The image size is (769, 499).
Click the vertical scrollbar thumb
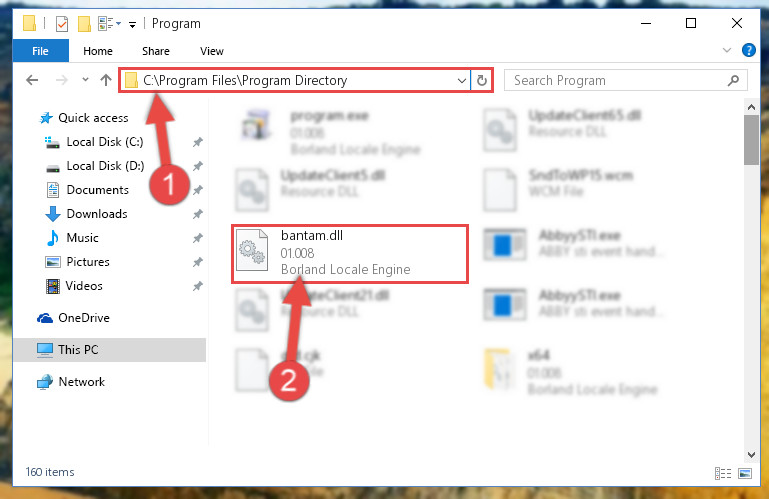(x=751, y=140)
